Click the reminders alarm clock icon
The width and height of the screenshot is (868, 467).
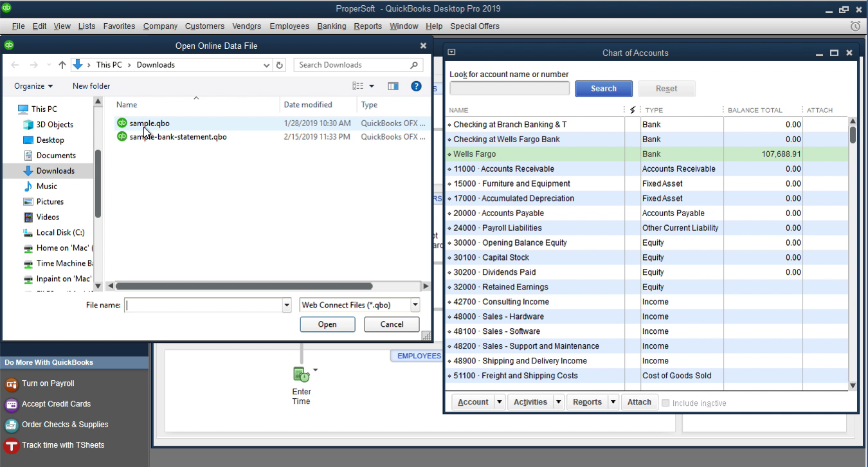click(855, 26)
